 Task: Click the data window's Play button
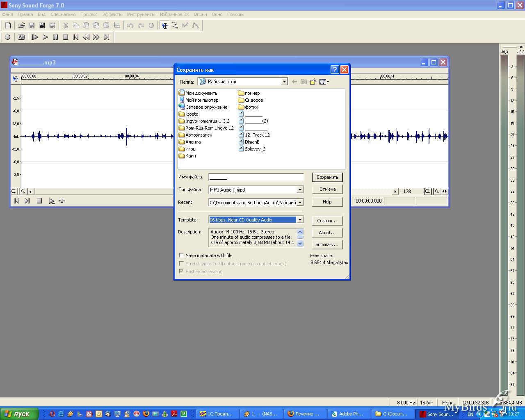[52, 201]
